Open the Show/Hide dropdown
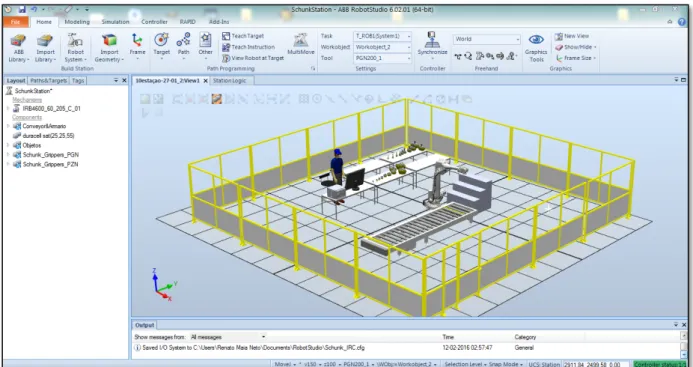The height and width of the screenshot is (367, 693). (575, 47)
